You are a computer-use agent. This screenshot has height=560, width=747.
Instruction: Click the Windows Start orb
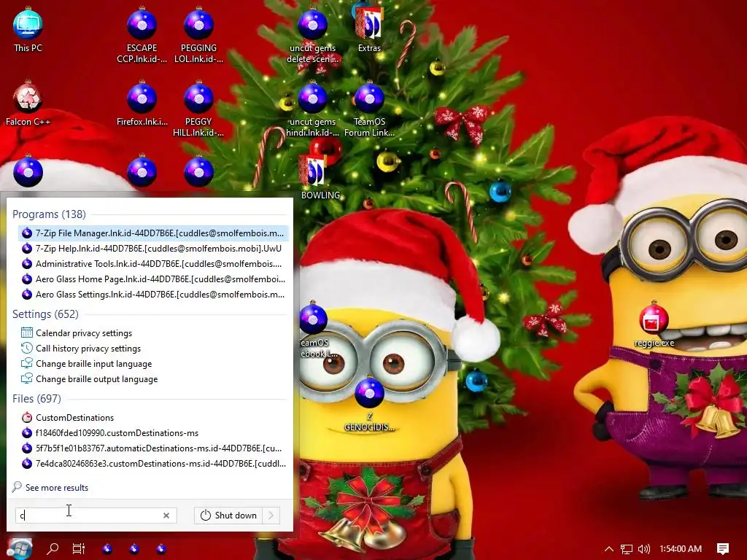tap(19, 548)
